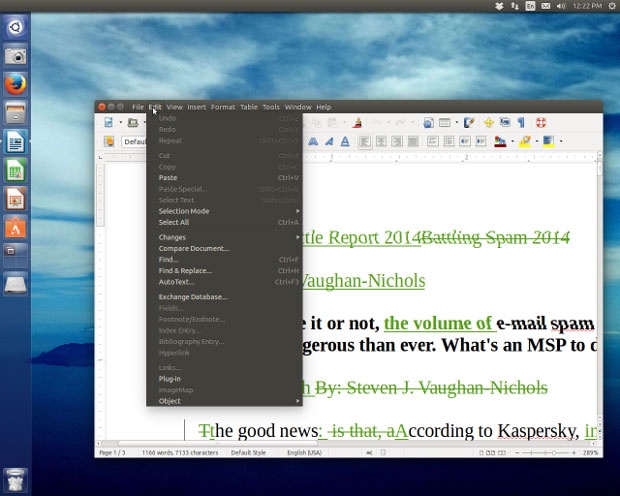The width and height of the screenshot is (620, 496).
Task: Click zoom in plus in status bar
Action: pyautogui.click(x=574, y=452)
